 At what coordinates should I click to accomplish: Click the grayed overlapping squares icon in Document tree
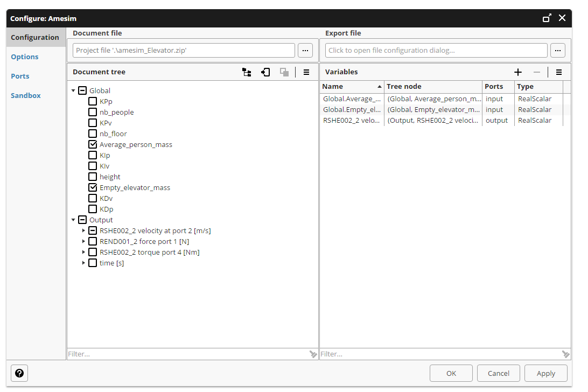tap(284, 72)
